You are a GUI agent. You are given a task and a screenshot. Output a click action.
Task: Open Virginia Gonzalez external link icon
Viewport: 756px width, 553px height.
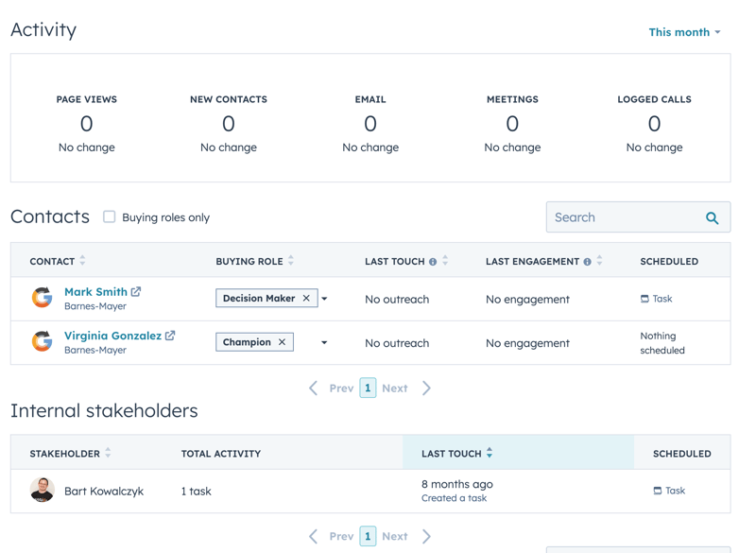170,336
